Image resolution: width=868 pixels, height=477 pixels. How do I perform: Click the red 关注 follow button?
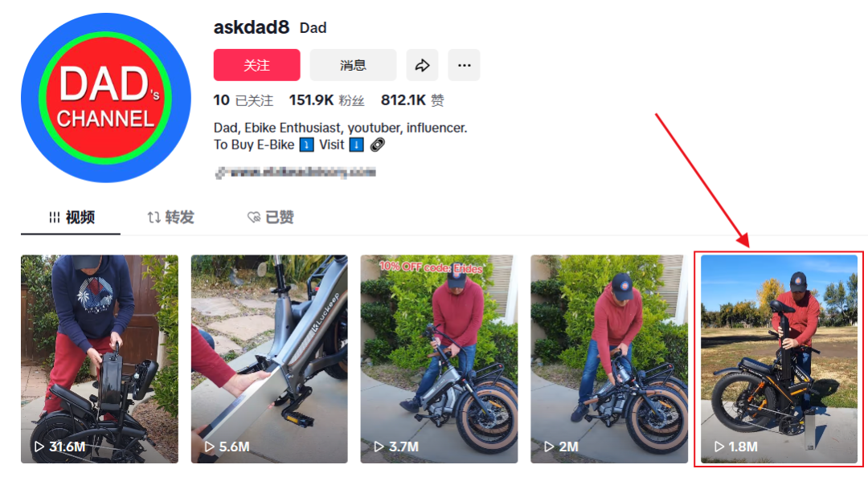click(257, 65)
